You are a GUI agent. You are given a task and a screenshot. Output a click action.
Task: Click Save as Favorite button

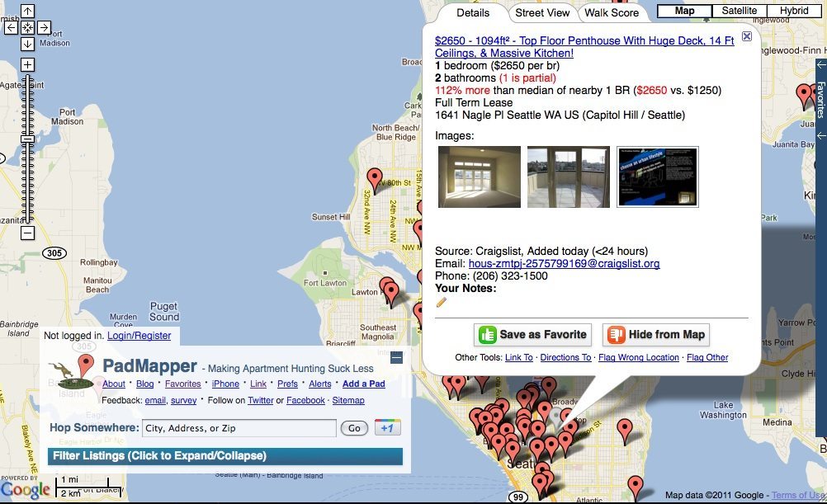[533, 334]
